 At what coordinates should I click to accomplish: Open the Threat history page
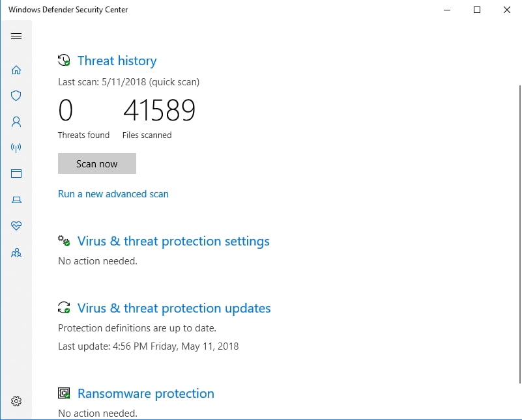pos(117,61)
